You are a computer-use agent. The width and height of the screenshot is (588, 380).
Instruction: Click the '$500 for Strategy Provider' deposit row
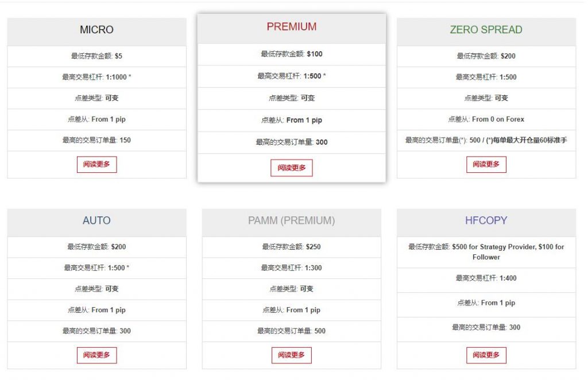486,251
